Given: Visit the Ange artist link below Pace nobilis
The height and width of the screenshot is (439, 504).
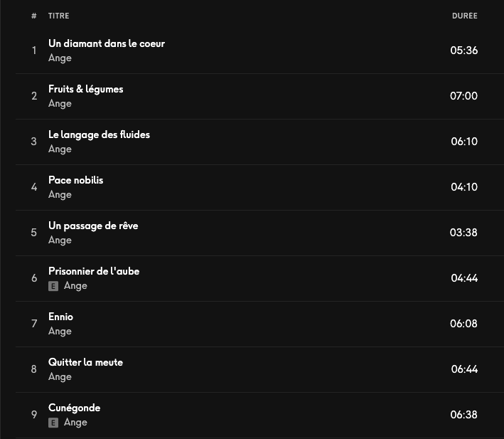Looking at the screenshot, I should click(60, 195).
